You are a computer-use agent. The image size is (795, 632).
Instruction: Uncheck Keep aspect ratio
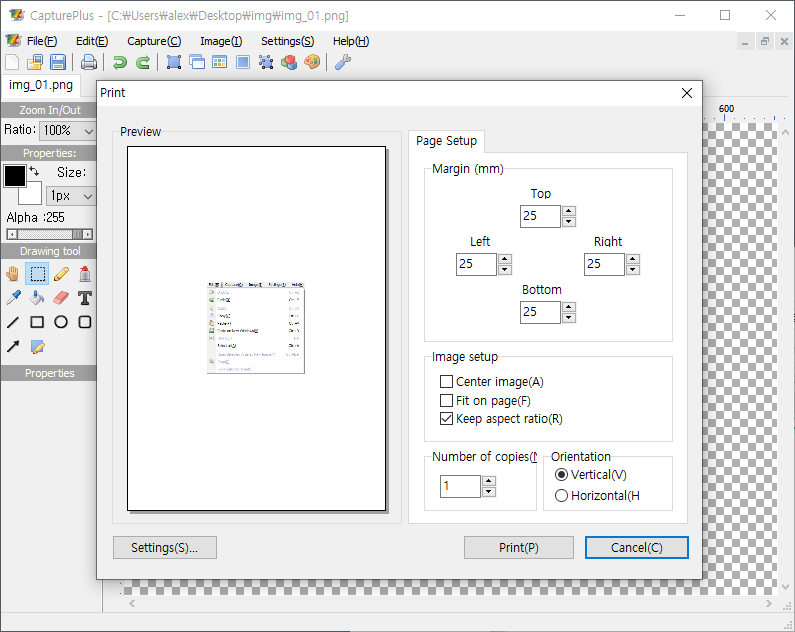click(x=447, y=419)
